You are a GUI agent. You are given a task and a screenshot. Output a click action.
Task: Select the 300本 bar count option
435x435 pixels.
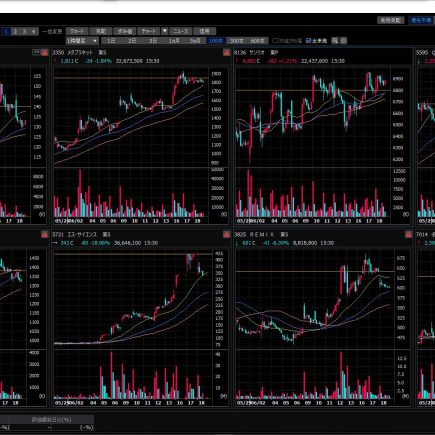pyautogui.click(x=236, y=41)
